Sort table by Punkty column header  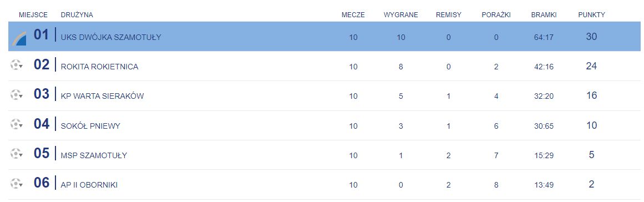click(591, 15)
